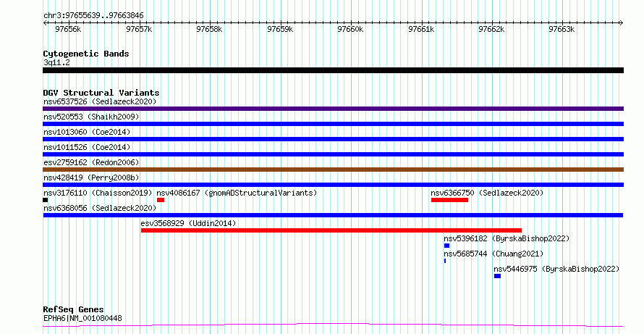Screen dimensions: 644x334
Task: Click the Cytogenetic Bands track title
Action: point(86,54)
